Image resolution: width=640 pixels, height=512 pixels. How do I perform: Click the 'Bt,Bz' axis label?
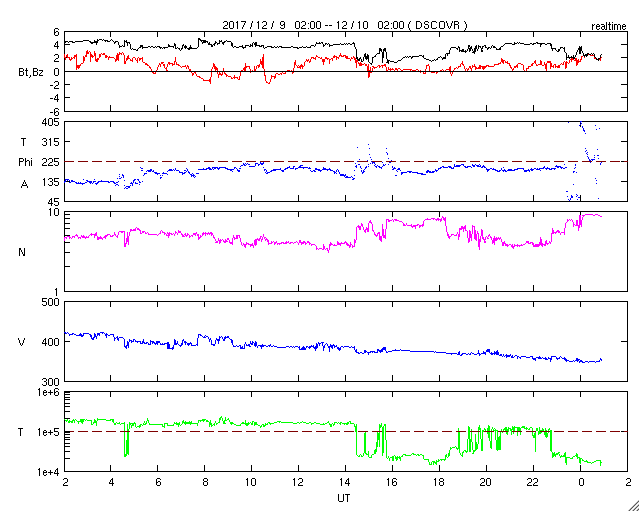(31, 74)
